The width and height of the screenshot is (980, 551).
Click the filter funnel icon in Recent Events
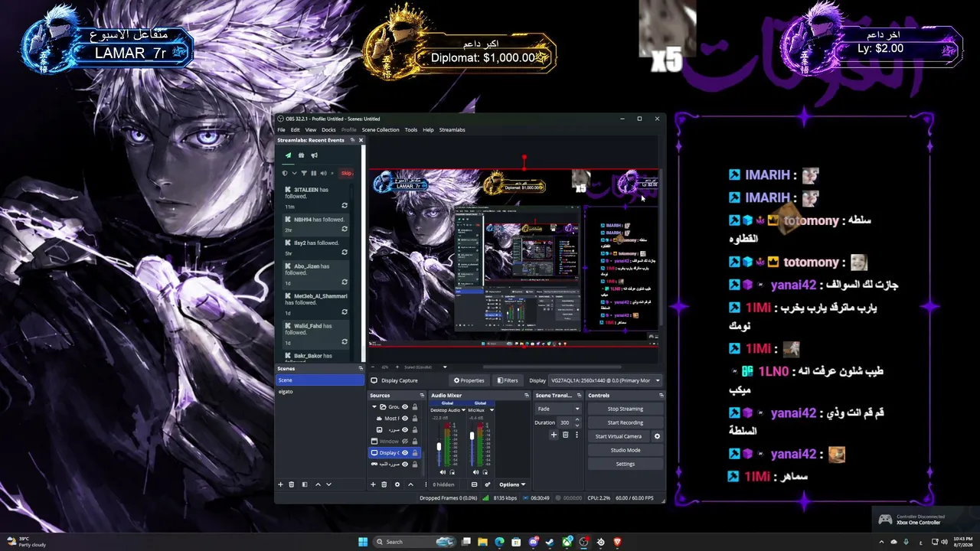pyautogui.click(x=304, y=173)
